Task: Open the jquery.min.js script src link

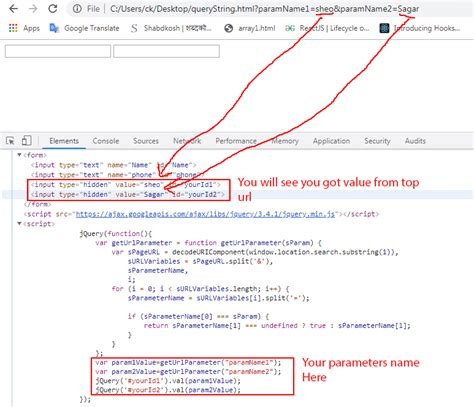Action: click(205, 214)
